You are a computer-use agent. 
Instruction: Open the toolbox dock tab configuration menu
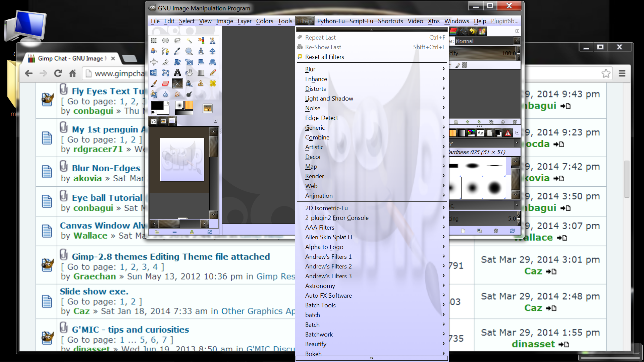tap(215, 121)
